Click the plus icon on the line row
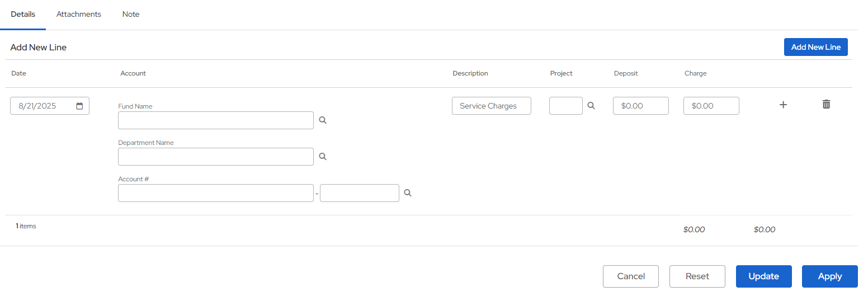This screenshot has height=296, width=868. [x=784, y=105]
